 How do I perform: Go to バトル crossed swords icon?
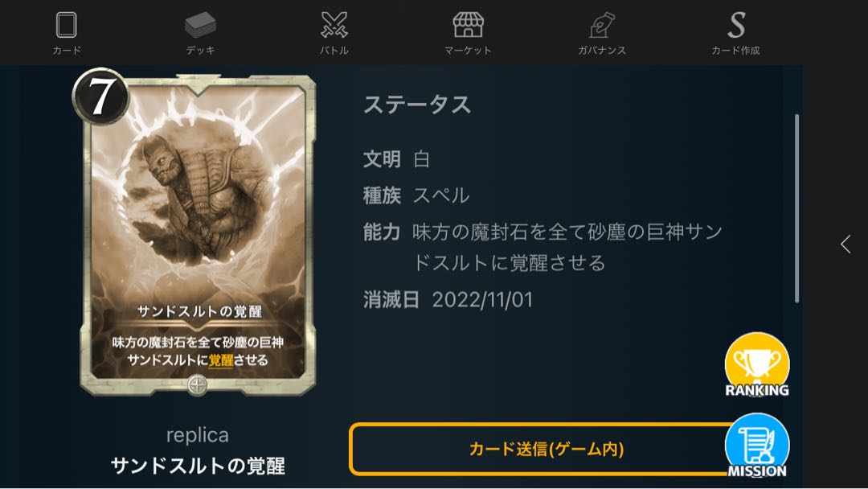tap(334, 25)
